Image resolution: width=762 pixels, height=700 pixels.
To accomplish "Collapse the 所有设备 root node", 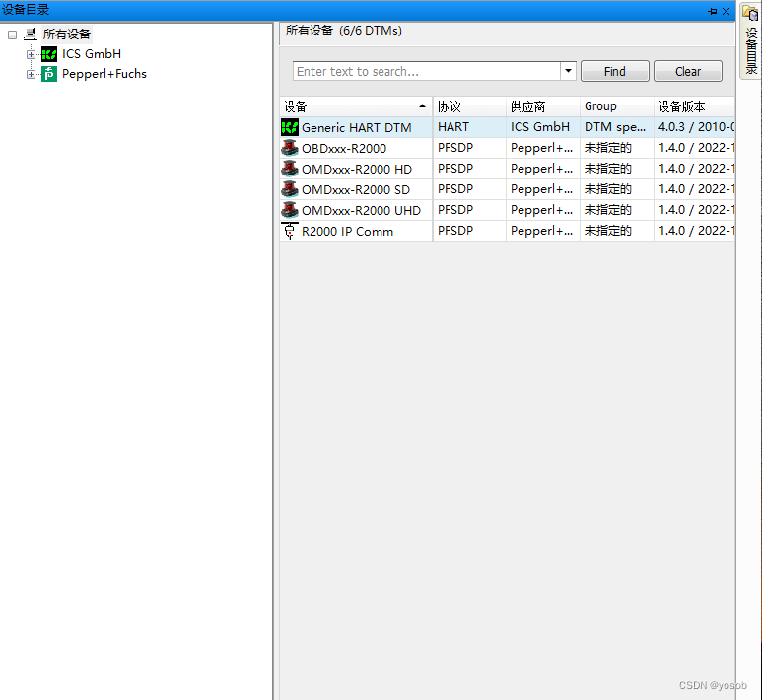I will pyautogui.click(x=12, y=35).
